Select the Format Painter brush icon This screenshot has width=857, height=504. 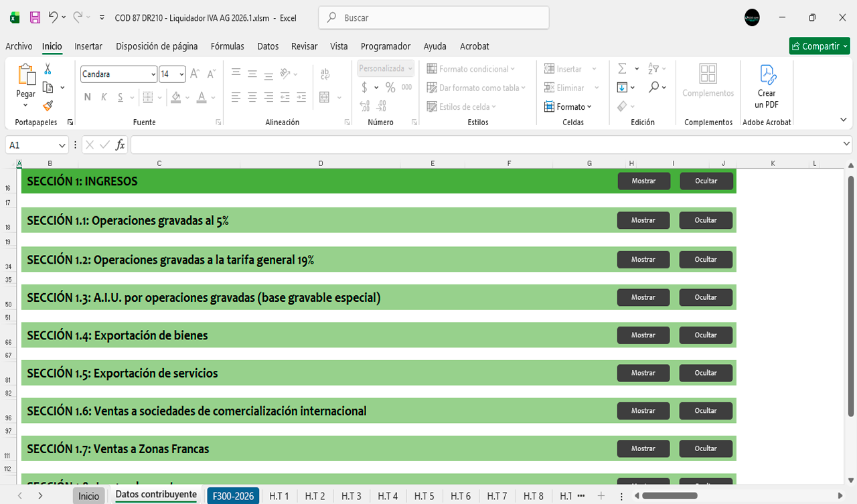click(x=48, y=106)
